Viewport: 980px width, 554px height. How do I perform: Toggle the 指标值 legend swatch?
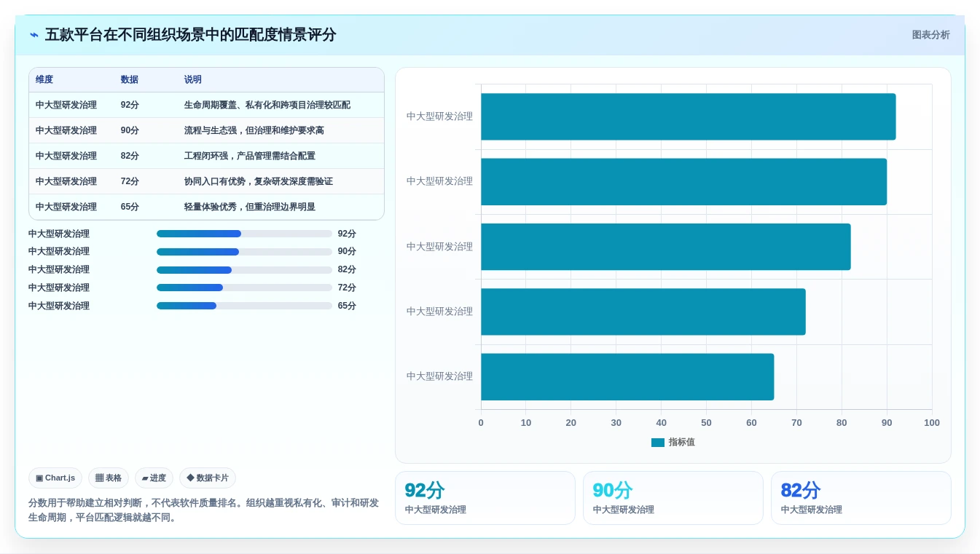[x=658, y=442]
